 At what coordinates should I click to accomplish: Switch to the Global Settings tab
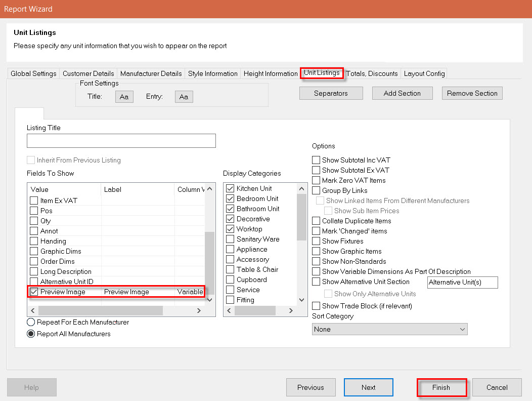pos(33,73)
